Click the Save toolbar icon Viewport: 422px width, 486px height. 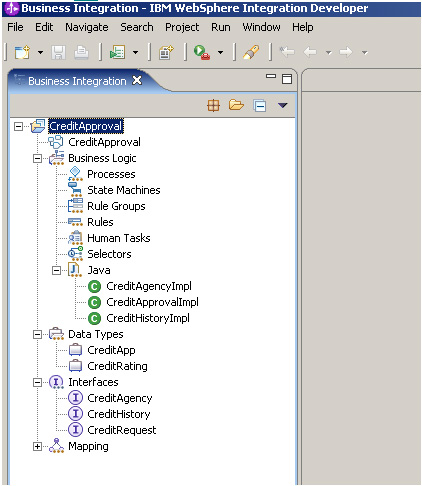[58, 52]
